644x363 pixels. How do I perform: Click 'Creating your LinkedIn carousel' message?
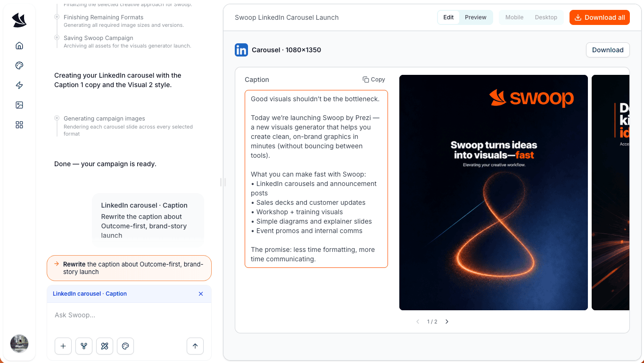(x=118, y=80)
